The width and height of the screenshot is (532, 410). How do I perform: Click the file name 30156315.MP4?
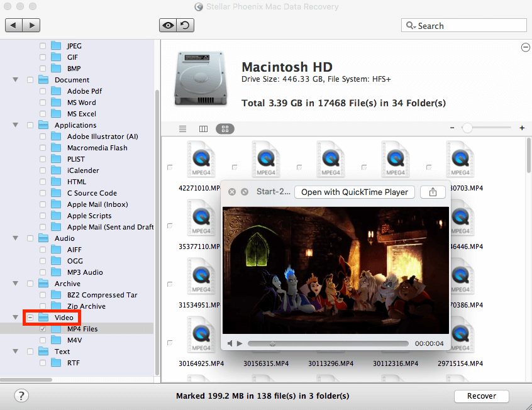pyautogui.click(x=266, y=363)
